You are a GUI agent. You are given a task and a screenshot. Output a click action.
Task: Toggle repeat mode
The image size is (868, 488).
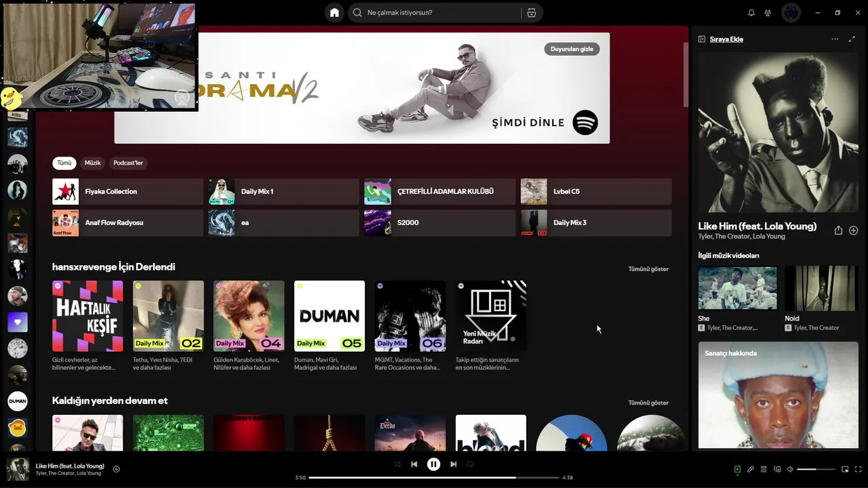point(470,464)
